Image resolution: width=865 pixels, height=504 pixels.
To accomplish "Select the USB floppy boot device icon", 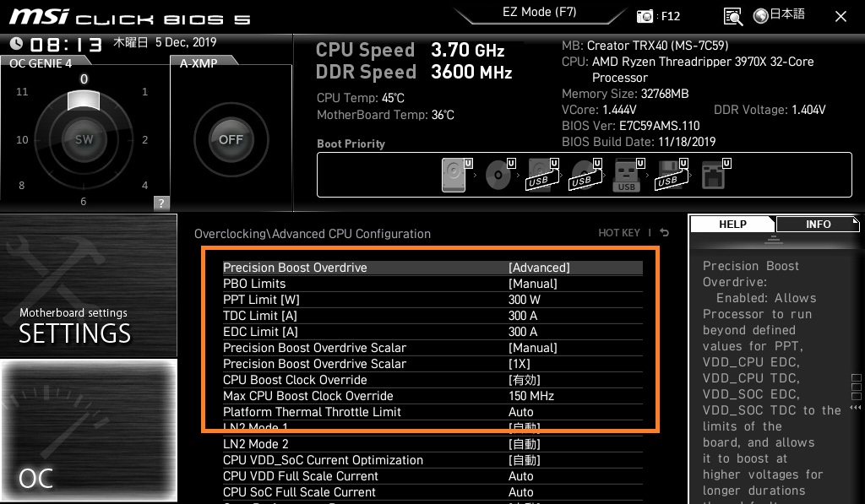I will [x=672, y=175].
